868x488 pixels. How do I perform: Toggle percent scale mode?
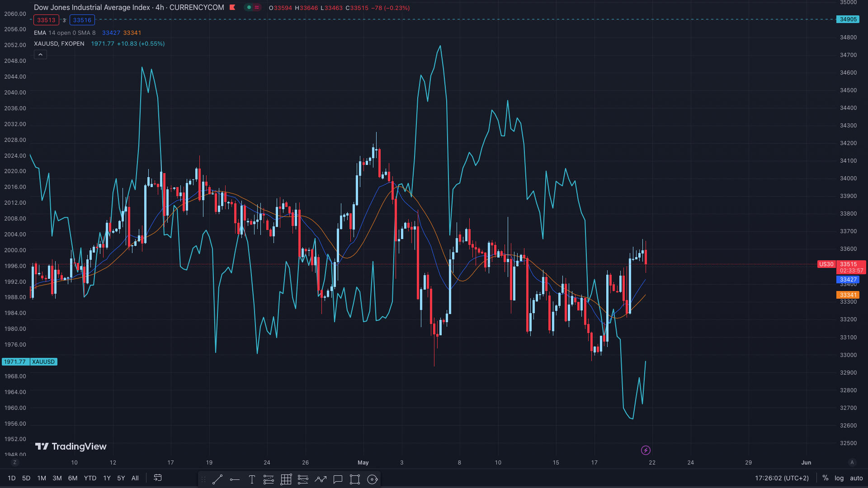[826, 478]
